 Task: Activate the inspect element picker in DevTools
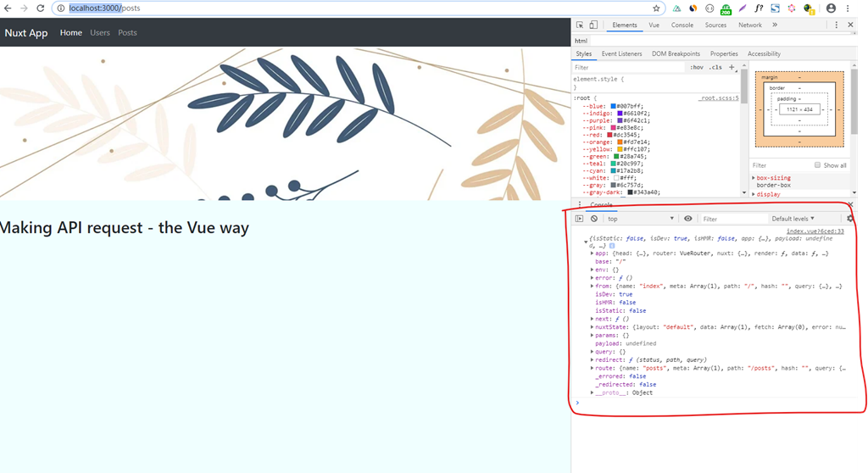pos(580,25)
